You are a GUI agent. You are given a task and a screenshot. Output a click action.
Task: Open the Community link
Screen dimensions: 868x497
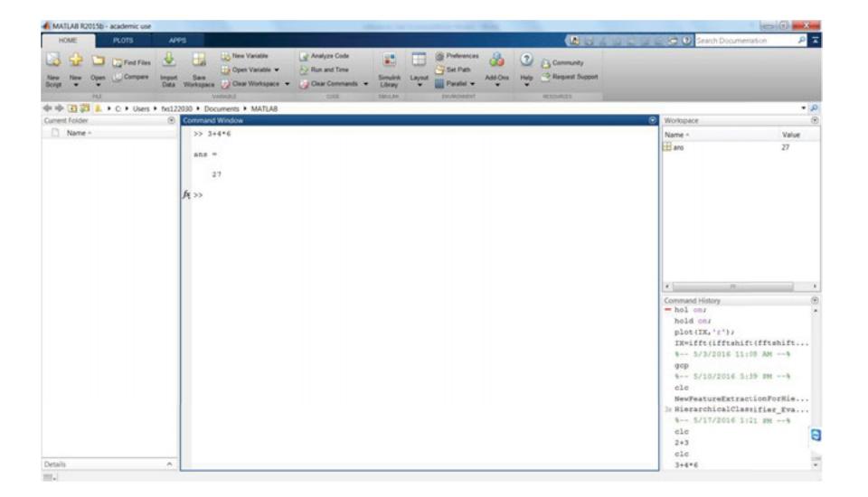click(562, 63)
